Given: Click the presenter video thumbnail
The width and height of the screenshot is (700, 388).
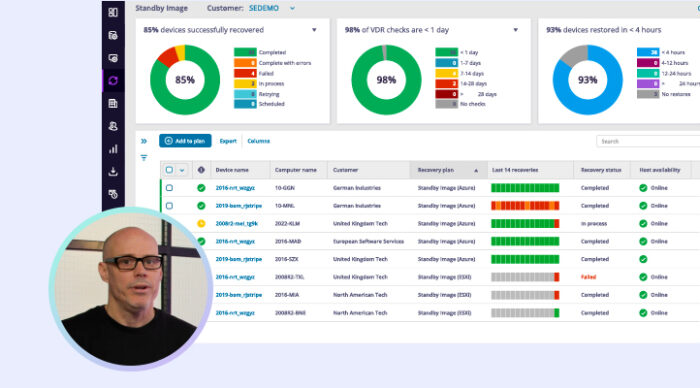Looking at the screenshot, I should 130,288.
